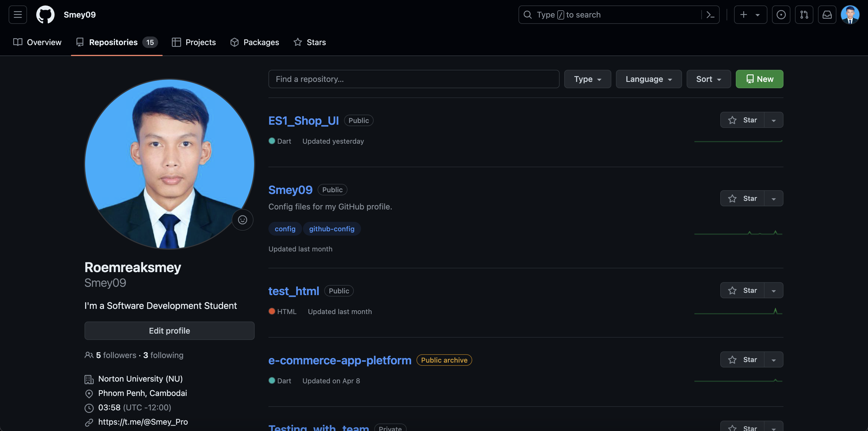Image resolution: width=868 pixels, height=431 pixels.
Task: Star the e-commerce-app-pletform repository
Action: [x=742, y=359]
